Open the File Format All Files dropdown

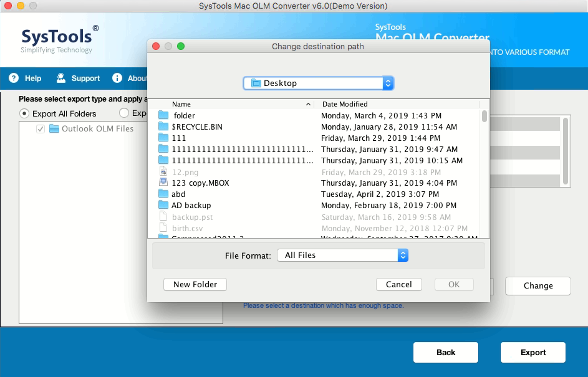(342, 255)
